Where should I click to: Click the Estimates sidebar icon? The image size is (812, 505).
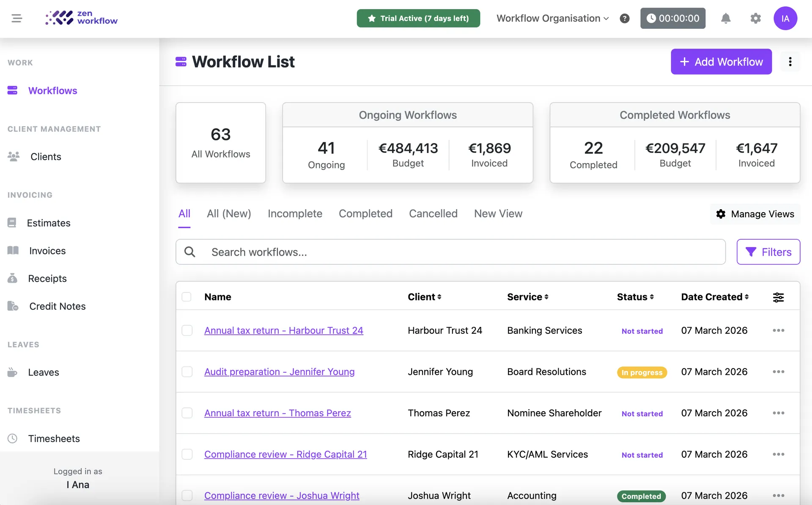[12, 223]
